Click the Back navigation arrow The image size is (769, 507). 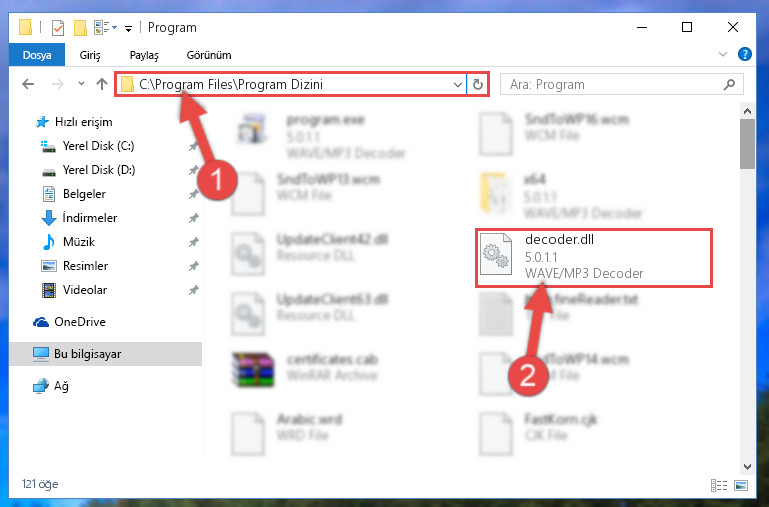click(x=28, y=84)
